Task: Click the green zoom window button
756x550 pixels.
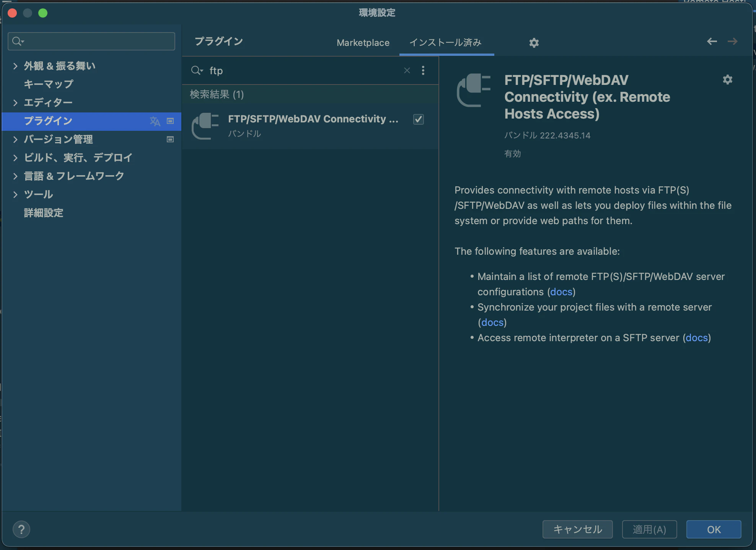Action: tap(43, 13)
